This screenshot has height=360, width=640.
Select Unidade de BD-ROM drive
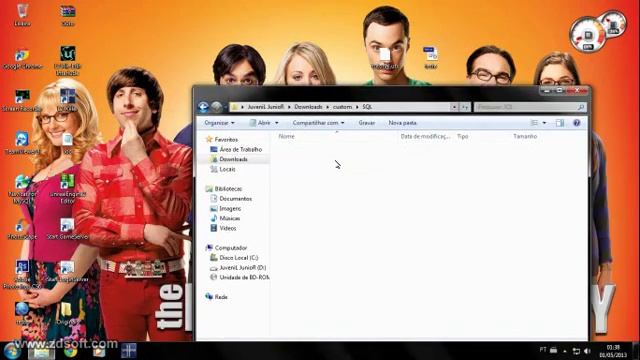(244, 278)
